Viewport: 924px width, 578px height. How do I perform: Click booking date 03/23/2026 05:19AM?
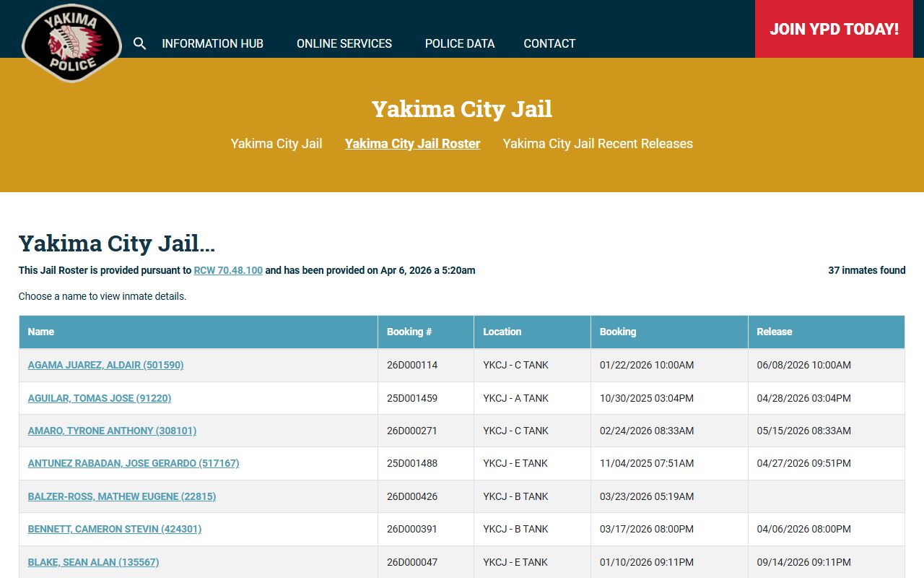(x=647, y=496)
